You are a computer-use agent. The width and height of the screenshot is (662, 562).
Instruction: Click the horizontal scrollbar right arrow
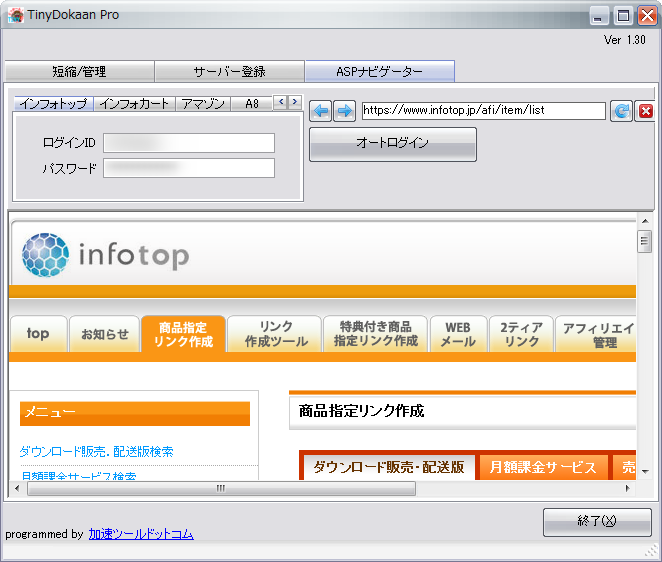click(627, 488)
